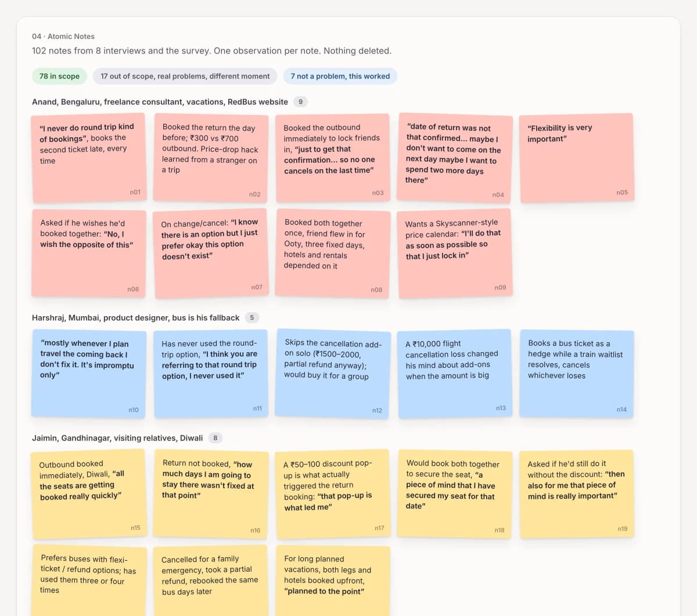Select note 'Flexibility is very important'
Viewport: 697px width, 616px height.
click(576, 158)
